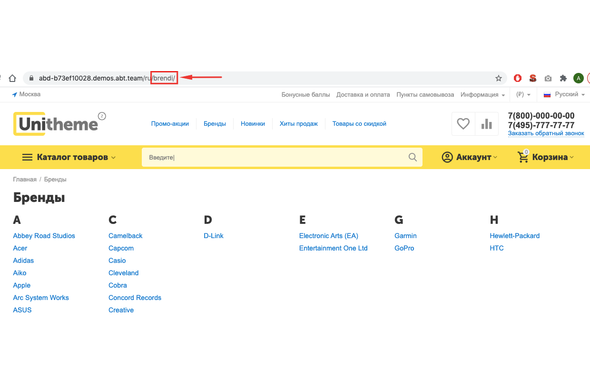
Task: Click the search magnifier icon
Action: 412,157
